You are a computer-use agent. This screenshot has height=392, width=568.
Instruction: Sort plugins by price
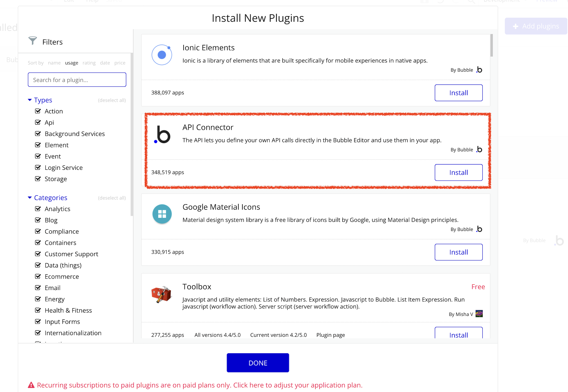120,63
